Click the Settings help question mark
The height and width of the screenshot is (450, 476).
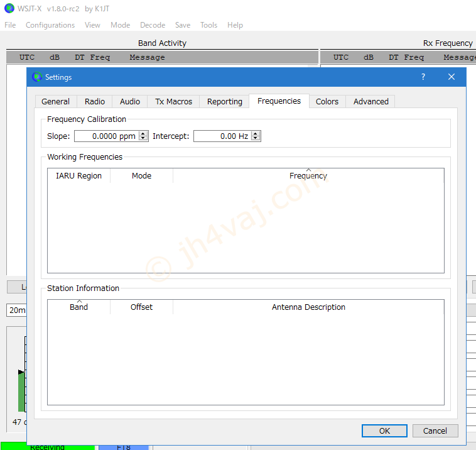tap(423, 77)
